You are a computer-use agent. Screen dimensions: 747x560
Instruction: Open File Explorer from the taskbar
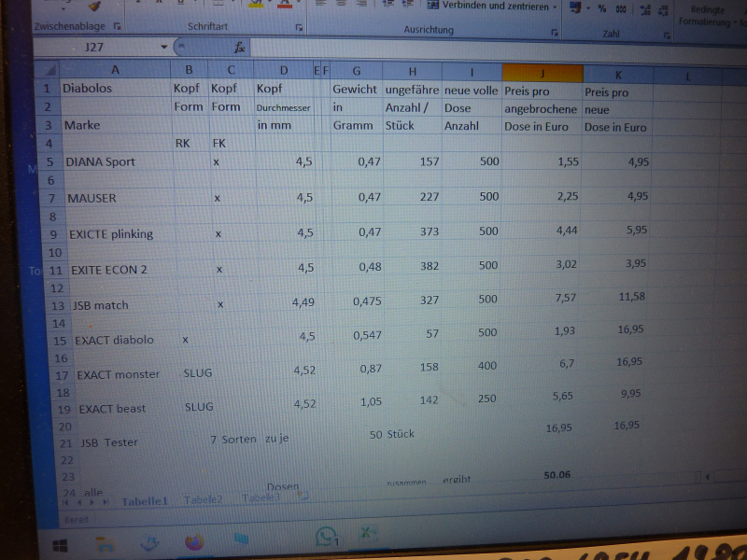tap(106, 542)
